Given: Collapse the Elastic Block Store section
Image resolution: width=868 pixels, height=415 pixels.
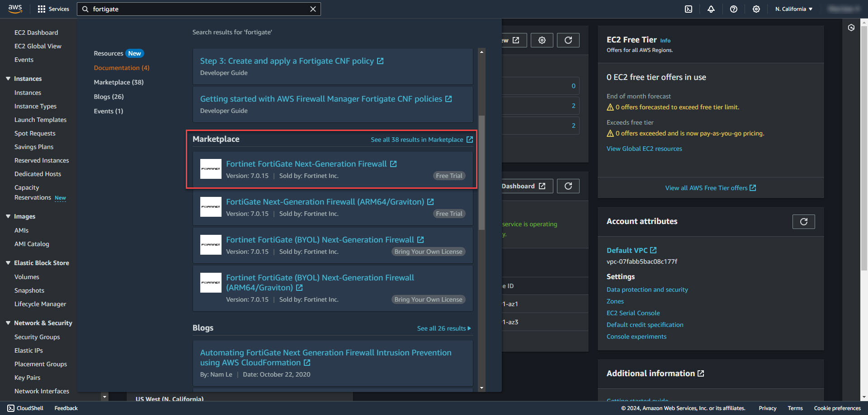Looking at the screenshot, I should 8,263.
